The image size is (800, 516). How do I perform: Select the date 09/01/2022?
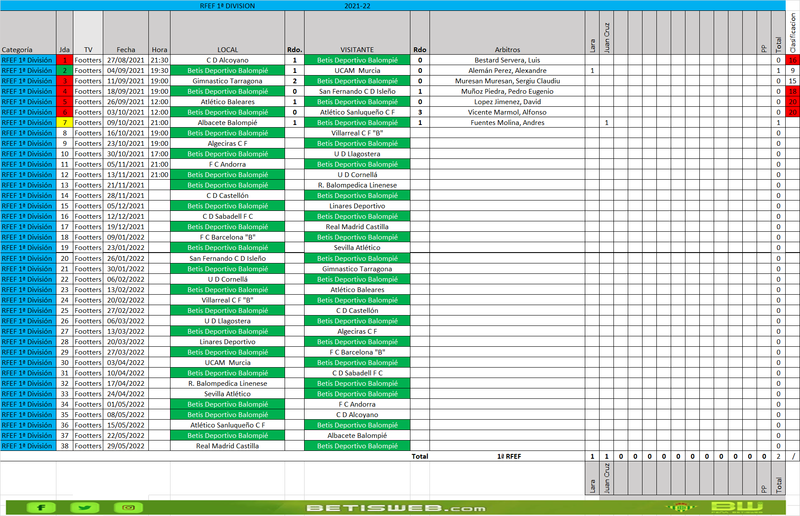coord(126,237)
